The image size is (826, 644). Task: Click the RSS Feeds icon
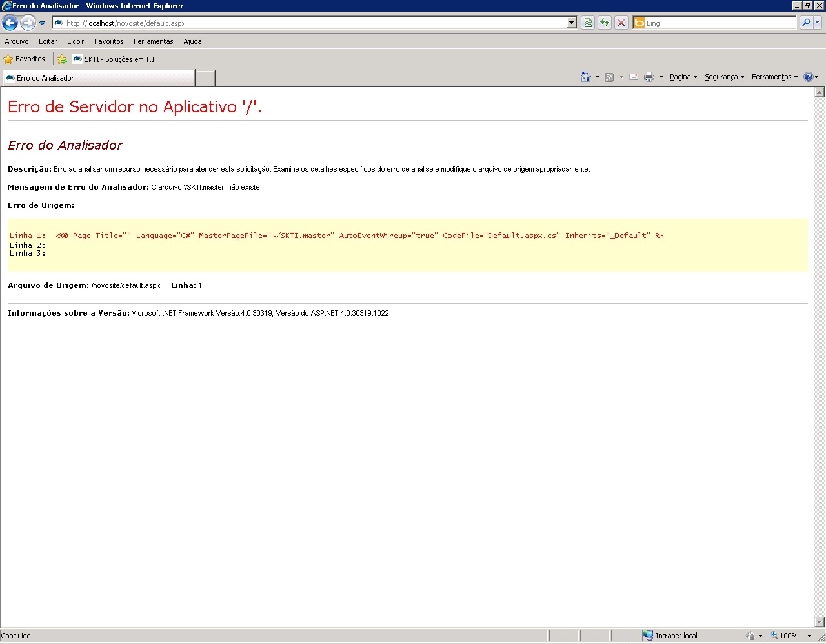click(x=609, y=77)
